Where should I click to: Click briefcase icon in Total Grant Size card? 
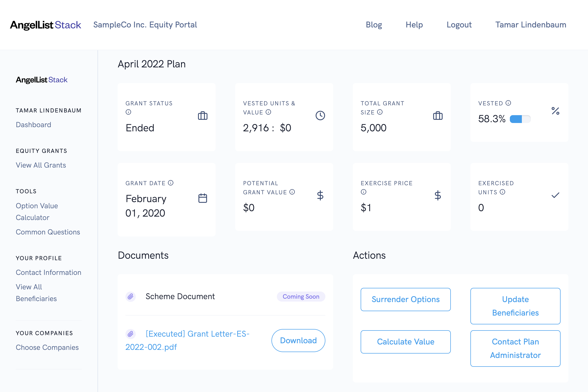click(x=438, y=115)
